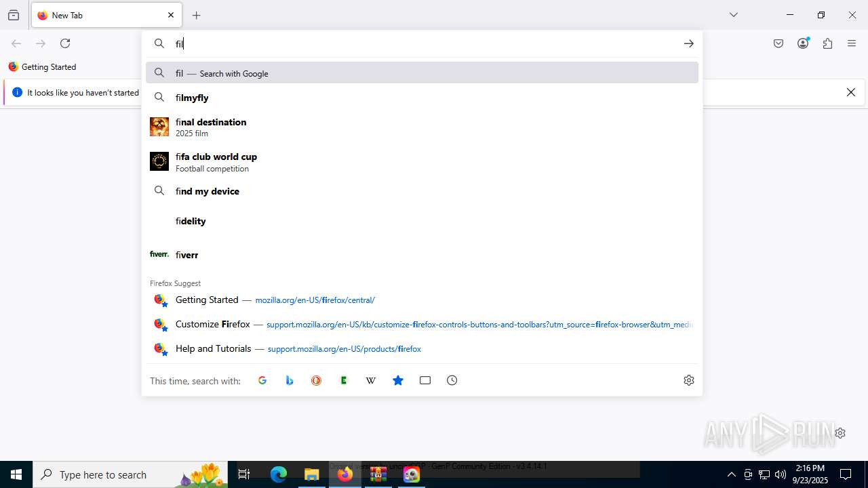Image resolution: width=868 pixels, height=488 pixels.
Task: Select the fiverr suggestion
Action: point(422,255)
